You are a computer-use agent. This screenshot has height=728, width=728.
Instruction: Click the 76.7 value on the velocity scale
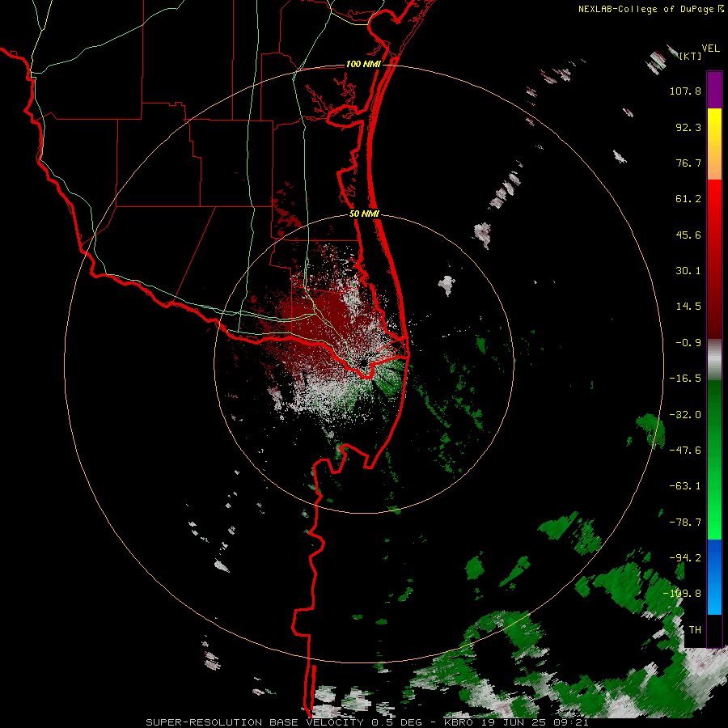pos(688,163)
